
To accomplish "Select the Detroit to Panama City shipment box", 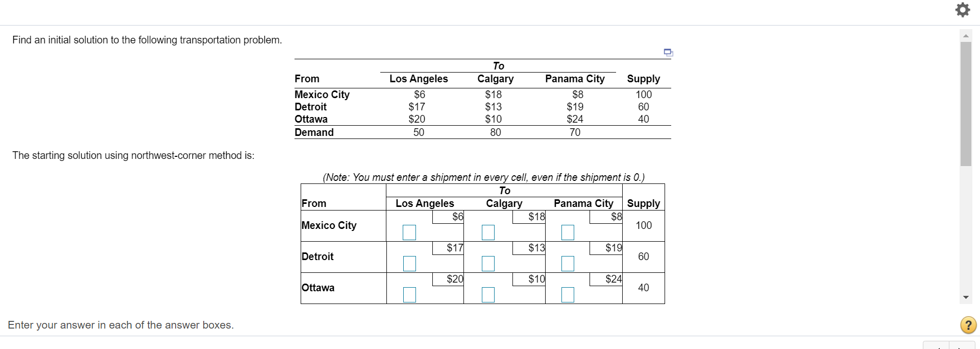I will (568, 263).
